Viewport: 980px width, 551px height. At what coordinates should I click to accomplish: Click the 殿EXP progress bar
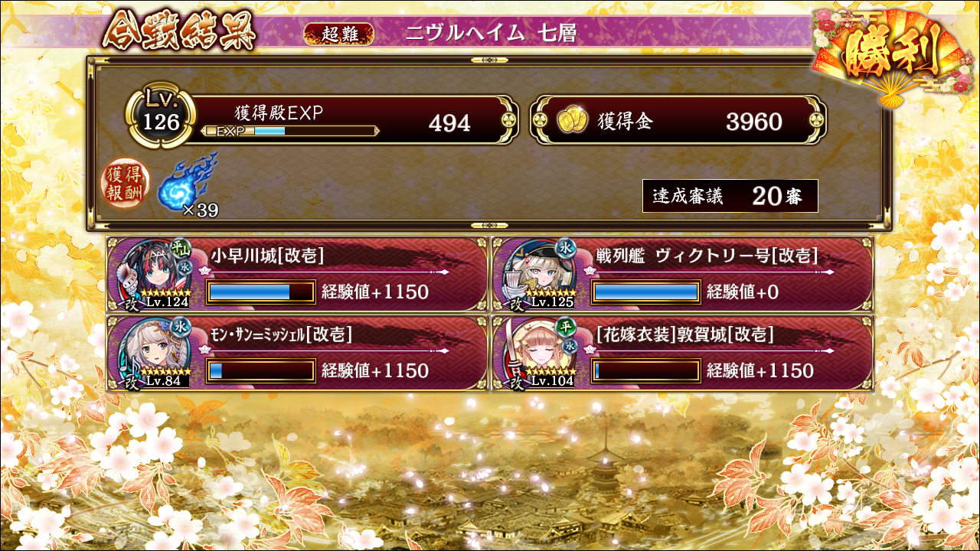pos(289,131)
